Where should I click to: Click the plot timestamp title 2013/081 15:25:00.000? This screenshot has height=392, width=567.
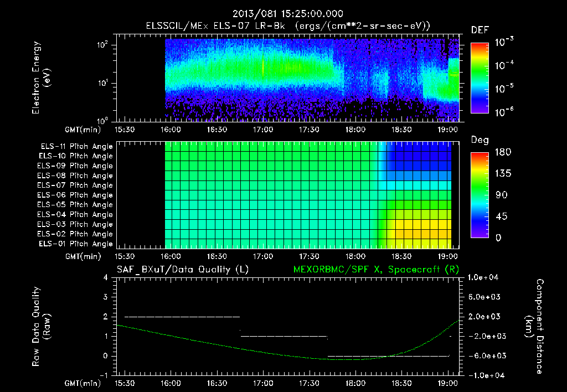click(x=287, y=14)
